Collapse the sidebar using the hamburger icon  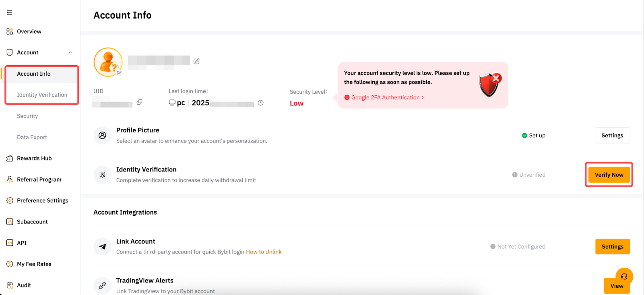[x=10, y=12]
